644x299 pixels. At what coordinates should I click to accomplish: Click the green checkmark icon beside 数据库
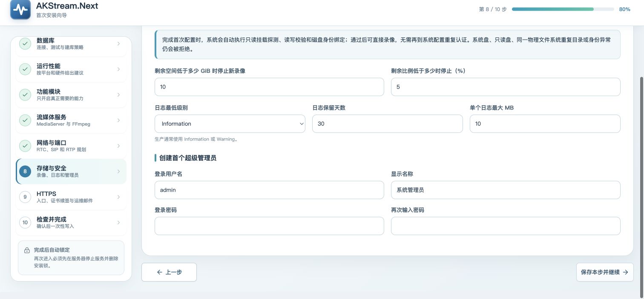[25, 43]
